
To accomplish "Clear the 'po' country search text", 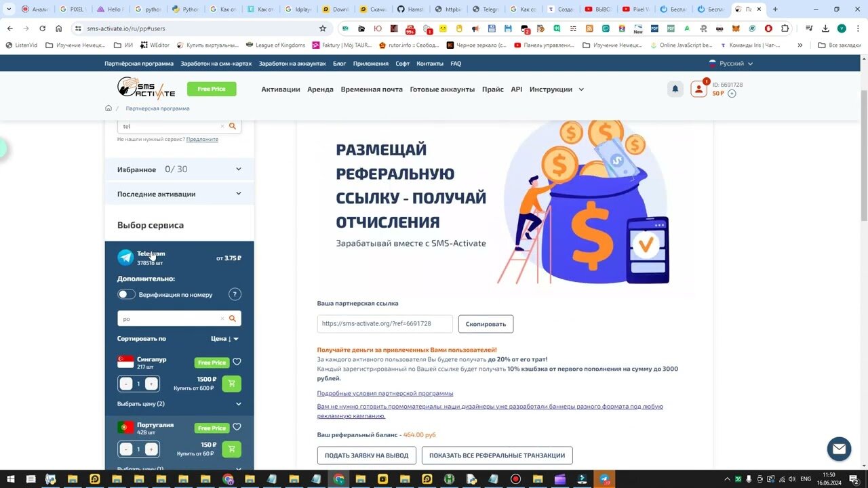I will tap(222, 319).
